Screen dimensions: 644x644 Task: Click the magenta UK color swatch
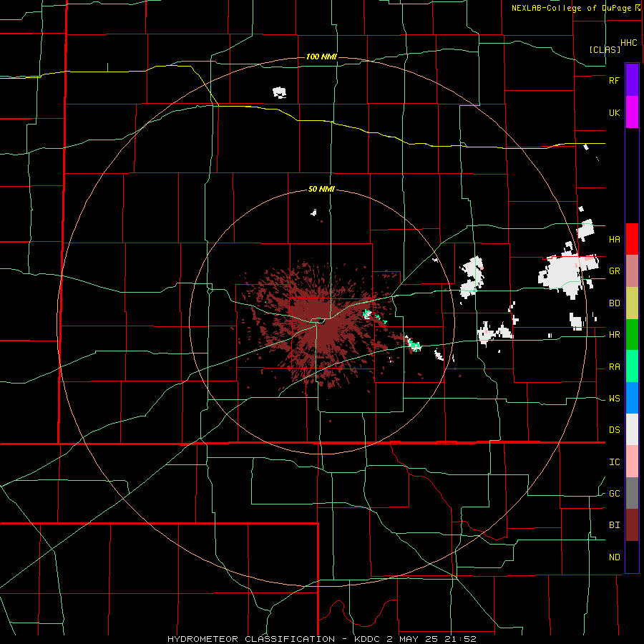tap(632, 112)
